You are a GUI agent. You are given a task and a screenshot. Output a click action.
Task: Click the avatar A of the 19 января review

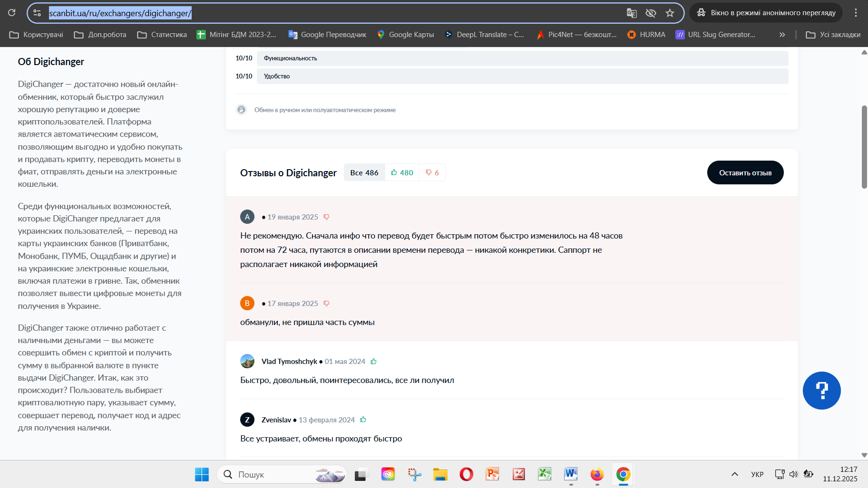coord(247,217)
